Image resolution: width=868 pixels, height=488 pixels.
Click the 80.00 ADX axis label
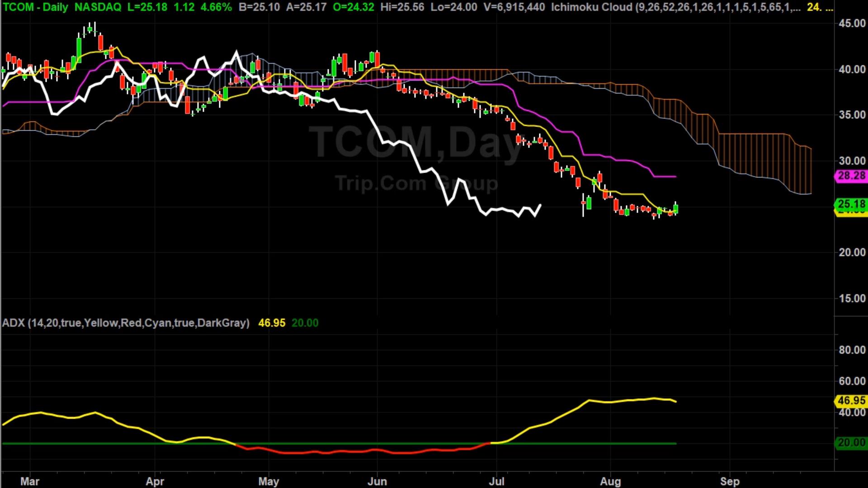point(852,350)
